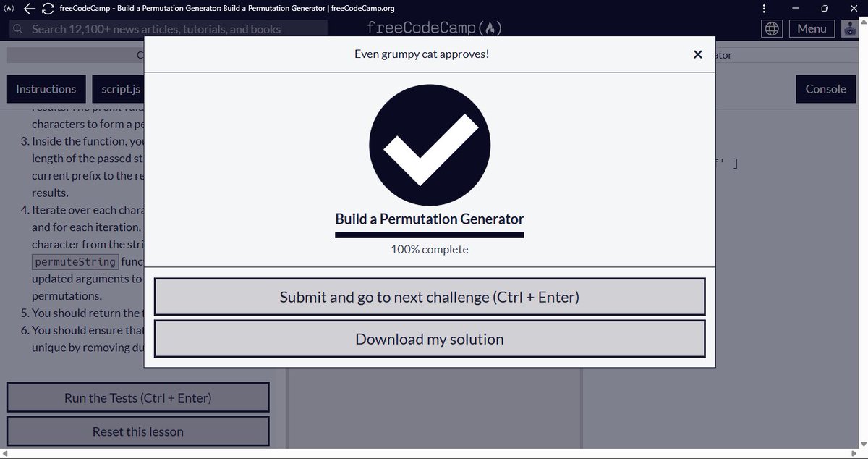
Task: Open the Instructions tab
Action: click(46, 89)
